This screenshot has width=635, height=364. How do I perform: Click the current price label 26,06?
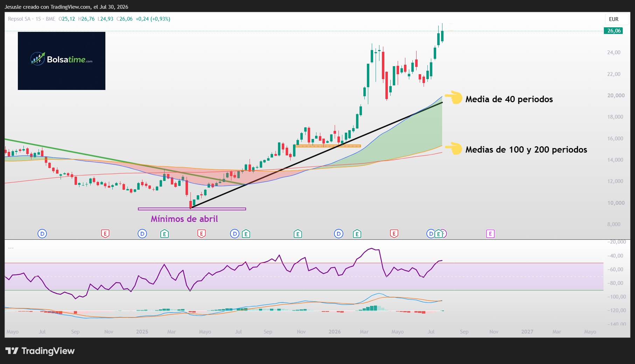tap(613, 31)
